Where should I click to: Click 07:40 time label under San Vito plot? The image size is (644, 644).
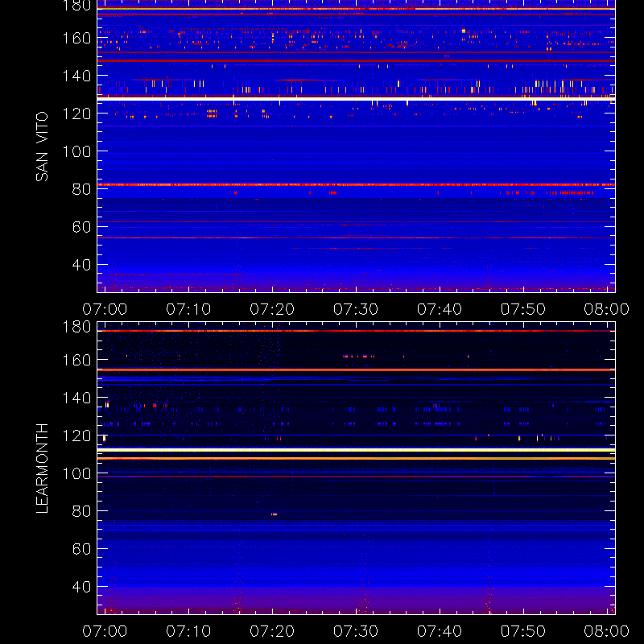pos(440,309)
